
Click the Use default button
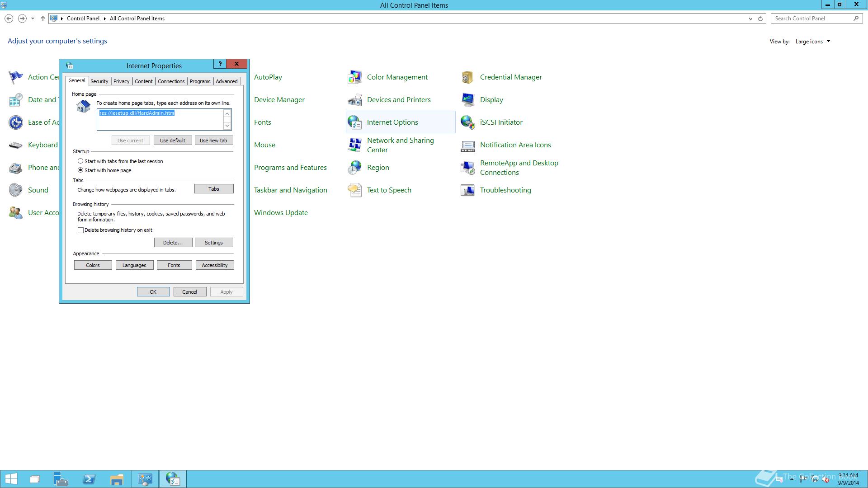[x=173, y=141]
